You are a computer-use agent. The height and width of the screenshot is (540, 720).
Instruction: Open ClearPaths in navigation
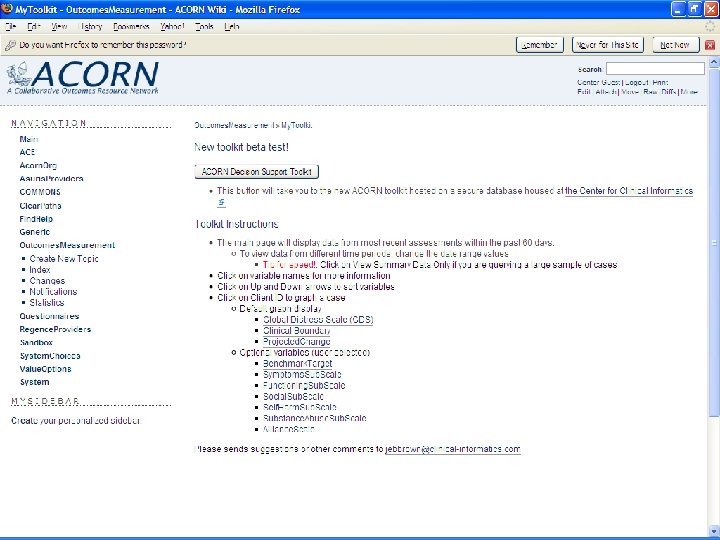point(40,206)
